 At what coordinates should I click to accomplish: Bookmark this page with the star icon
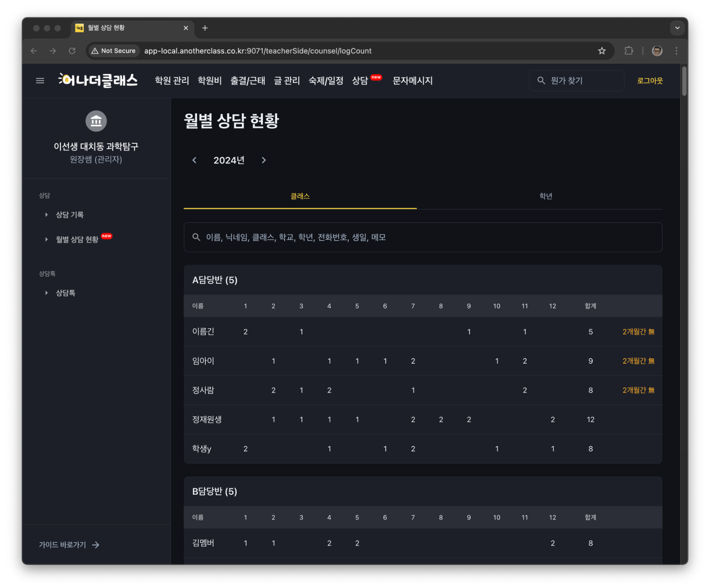[x=602, y=51]
